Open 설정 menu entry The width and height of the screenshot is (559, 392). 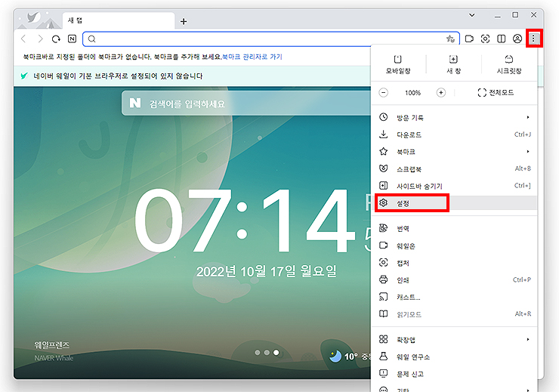454,203
